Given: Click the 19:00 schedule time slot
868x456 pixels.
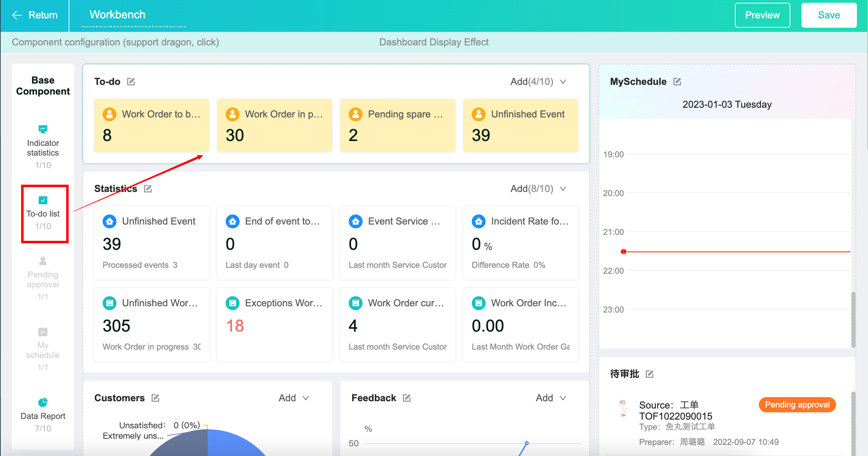Looking at the screenshot, I should (x=613, y=155).
